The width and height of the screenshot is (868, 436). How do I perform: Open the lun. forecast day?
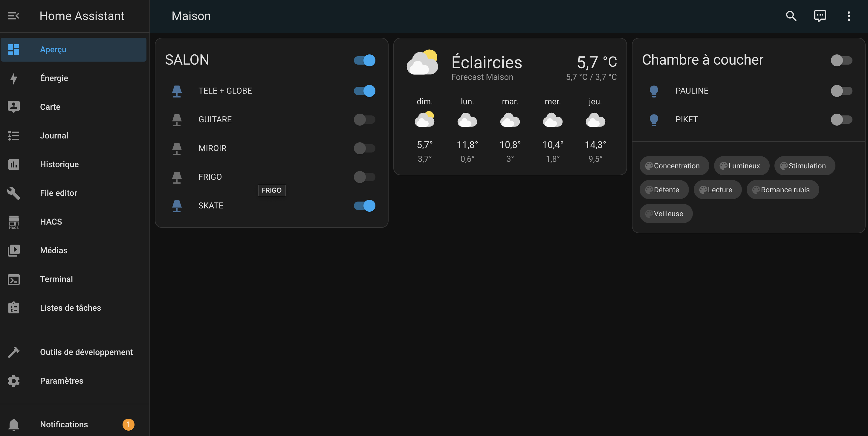coord(467,130)
